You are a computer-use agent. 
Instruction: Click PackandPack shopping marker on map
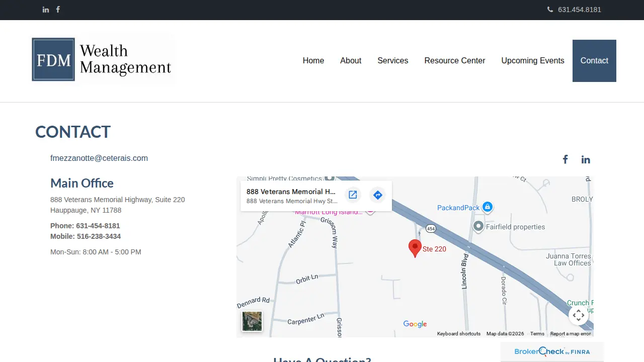point(487,207)
